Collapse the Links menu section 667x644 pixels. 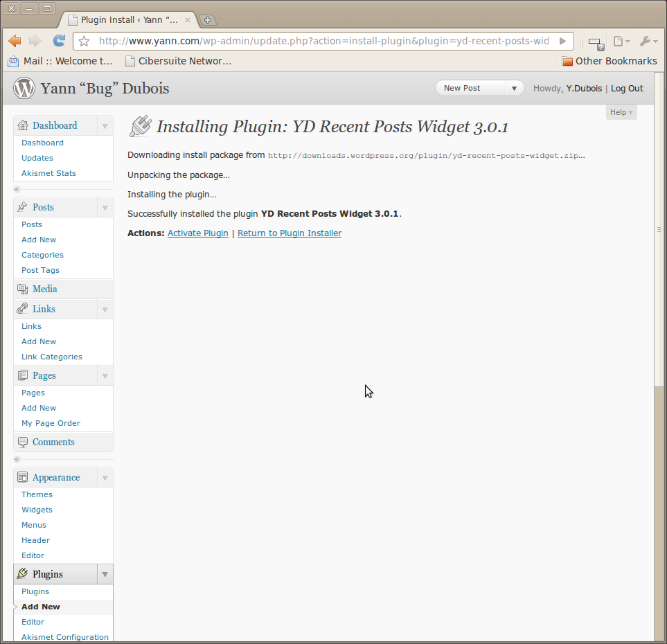coord(105,310)
